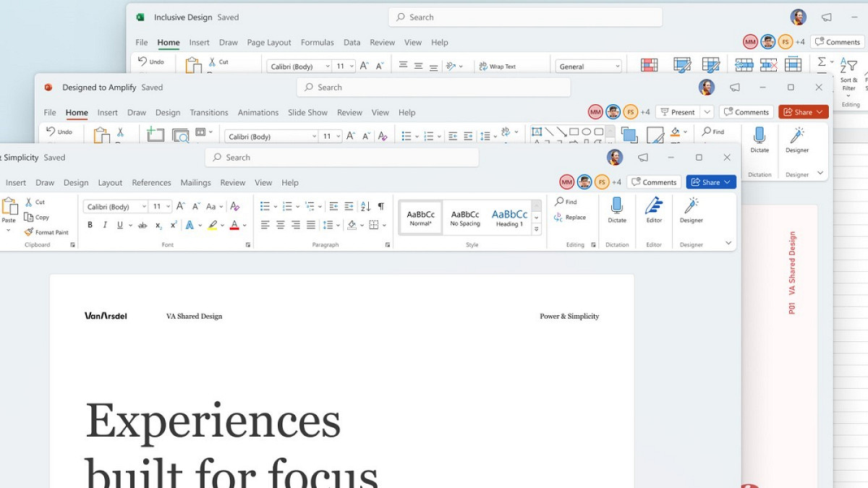Apply yellow text highlight color in Word

click(x=212, y=226)
